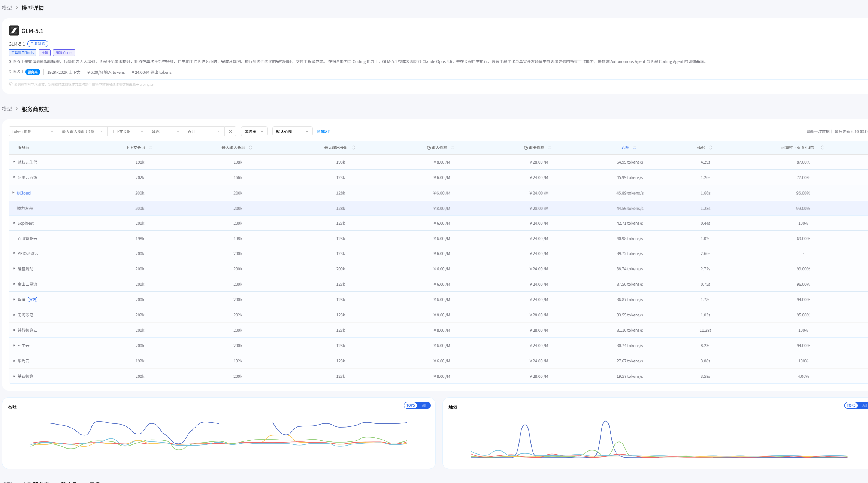Expand the 无问芯穹 provider row
This screenshot has width=868, height=483.
point(14,315)
